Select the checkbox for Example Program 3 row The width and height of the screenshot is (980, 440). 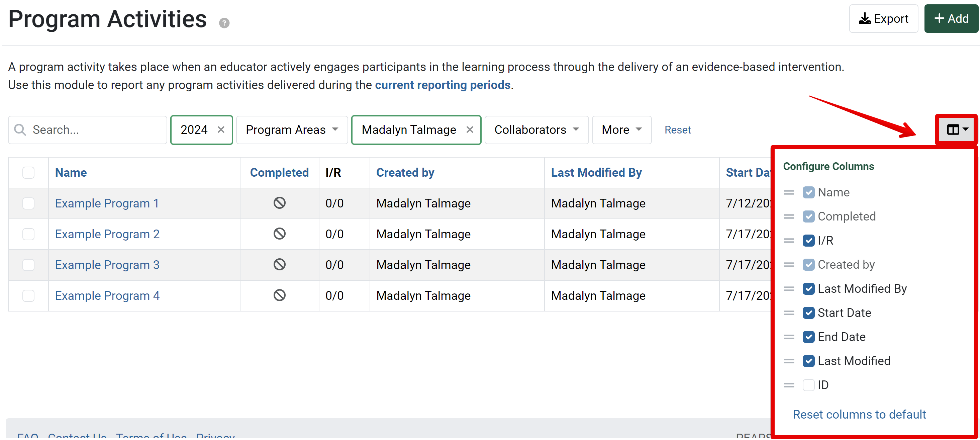pyautogui.click(x=28, y=265)
